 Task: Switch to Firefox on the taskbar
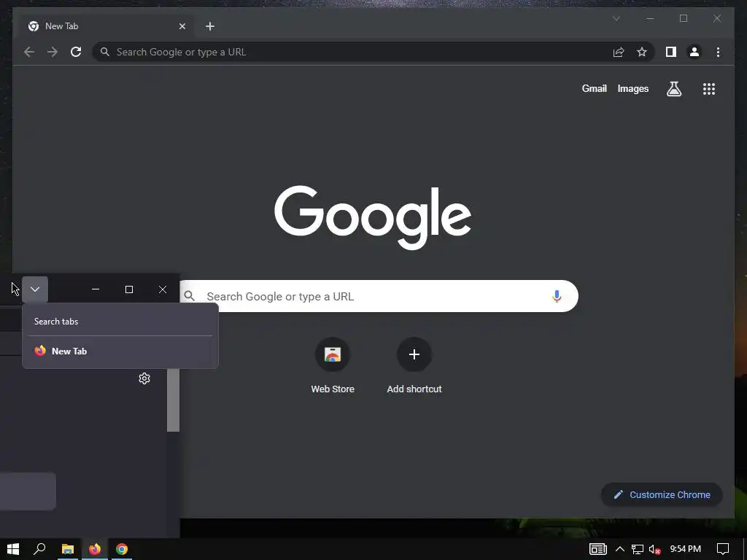(95, 549)
